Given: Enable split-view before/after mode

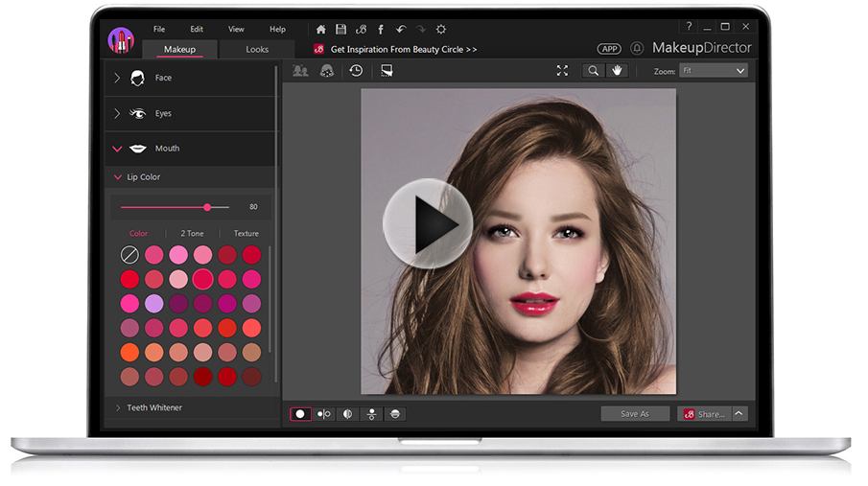Looking at the screenshot, I should coord(347,414).
